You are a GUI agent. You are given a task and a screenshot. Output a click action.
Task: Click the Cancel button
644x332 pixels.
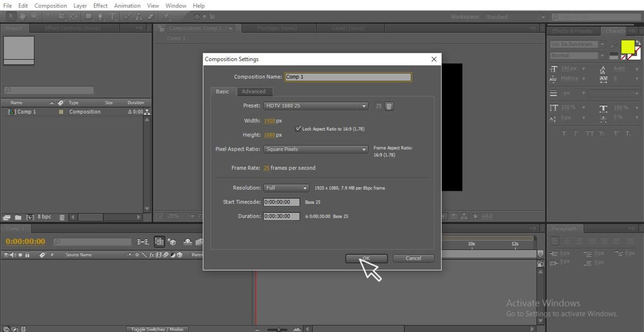tap(413, 258)
